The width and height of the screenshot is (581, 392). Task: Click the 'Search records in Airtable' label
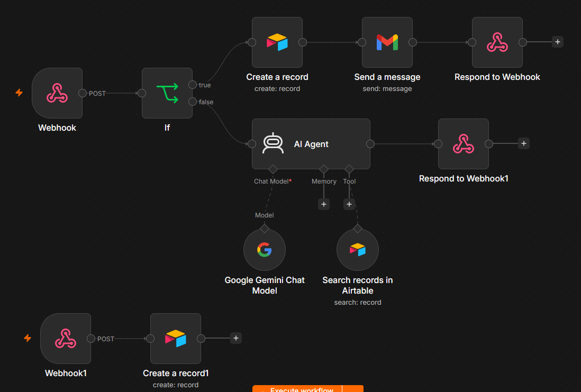point(358,285)
